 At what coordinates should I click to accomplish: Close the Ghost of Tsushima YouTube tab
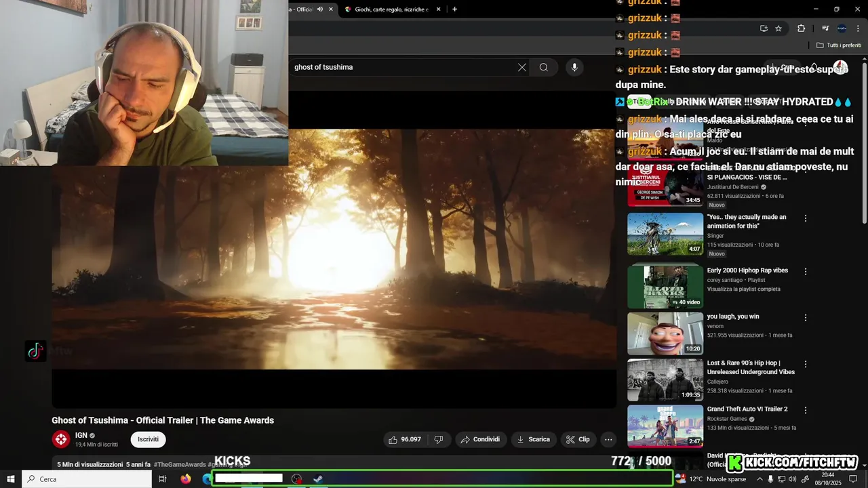pos(331,9)
